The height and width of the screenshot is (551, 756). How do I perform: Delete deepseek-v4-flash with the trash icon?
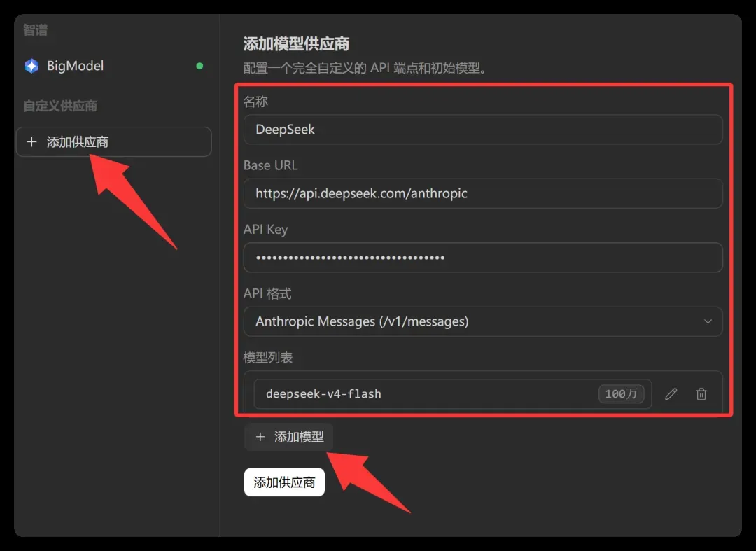pos(701,394)
